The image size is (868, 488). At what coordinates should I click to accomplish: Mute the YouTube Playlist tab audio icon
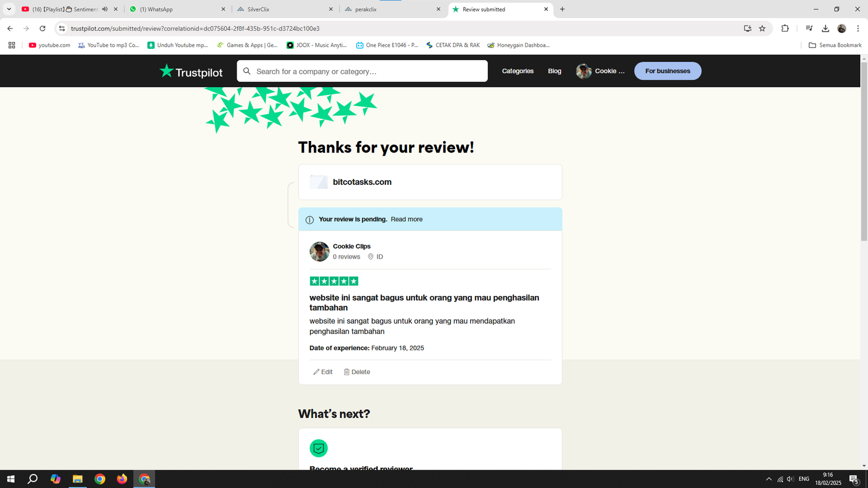(105, 9)
